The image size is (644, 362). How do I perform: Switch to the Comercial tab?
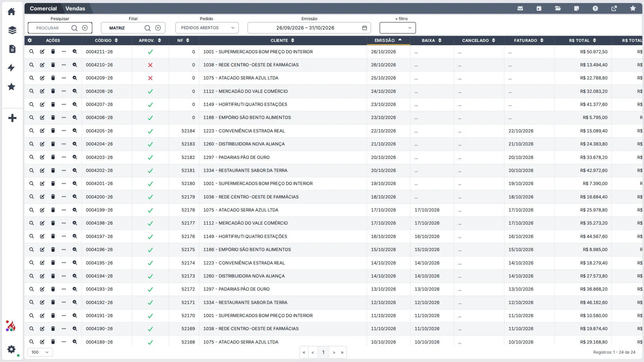43,8
